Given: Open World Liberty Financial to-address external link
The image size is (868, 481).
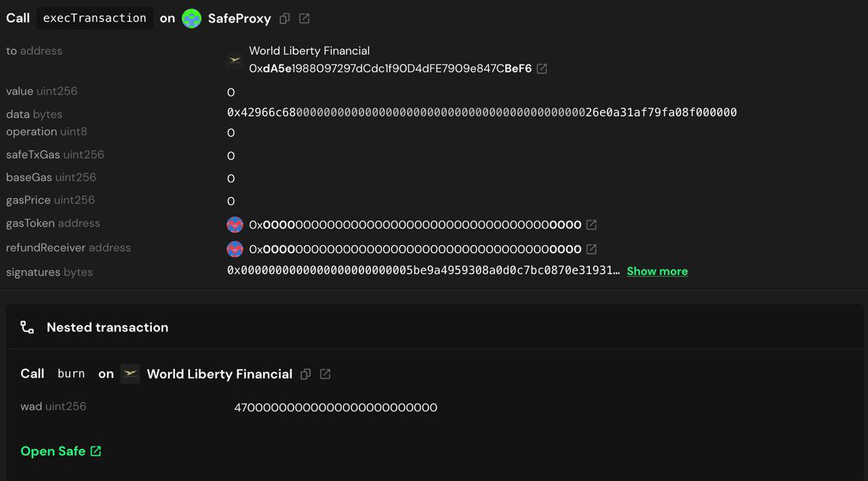Looking at the screenshot, I should pos(542,68).
